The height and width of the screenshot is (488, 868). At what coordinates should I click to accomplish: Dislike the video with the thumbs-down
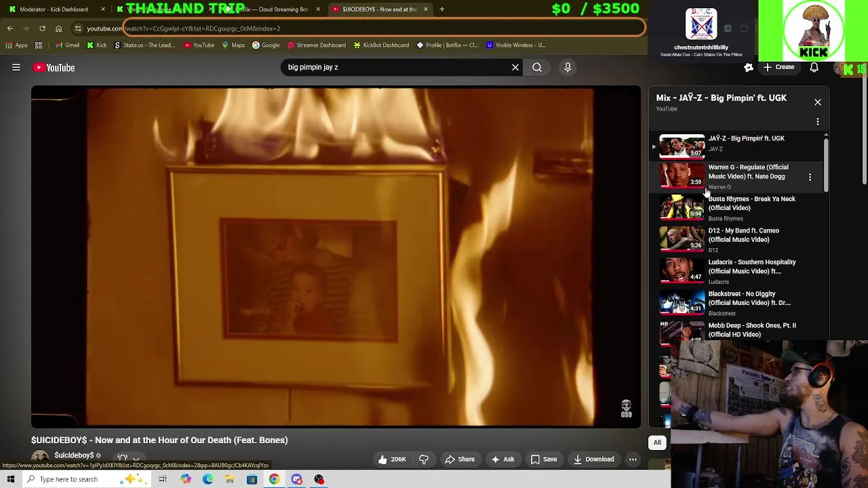pyautogui.click(x=424, y=460)
